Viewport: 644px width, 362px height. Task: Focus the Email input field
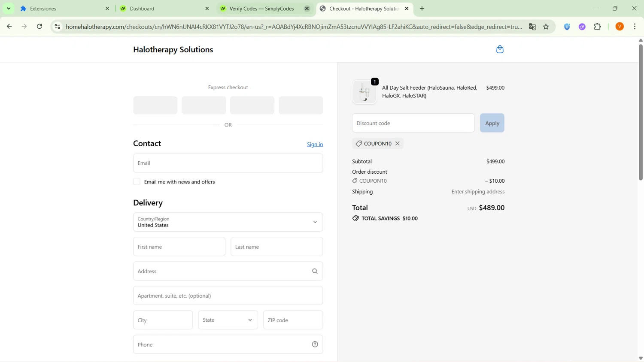click(228, 163)
